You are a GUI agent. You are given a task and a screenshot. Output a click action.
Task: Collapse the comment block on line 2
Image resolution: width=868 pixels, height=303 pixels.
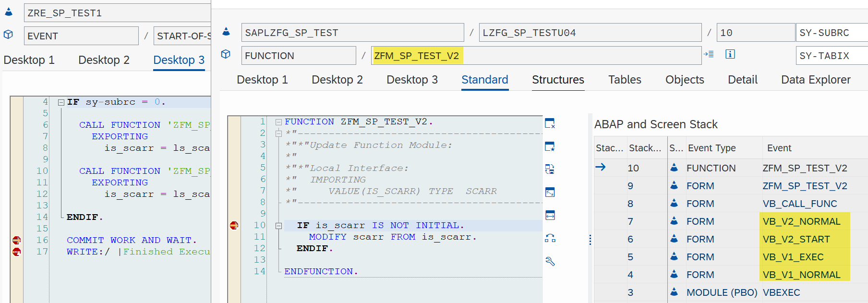(278, 133)
